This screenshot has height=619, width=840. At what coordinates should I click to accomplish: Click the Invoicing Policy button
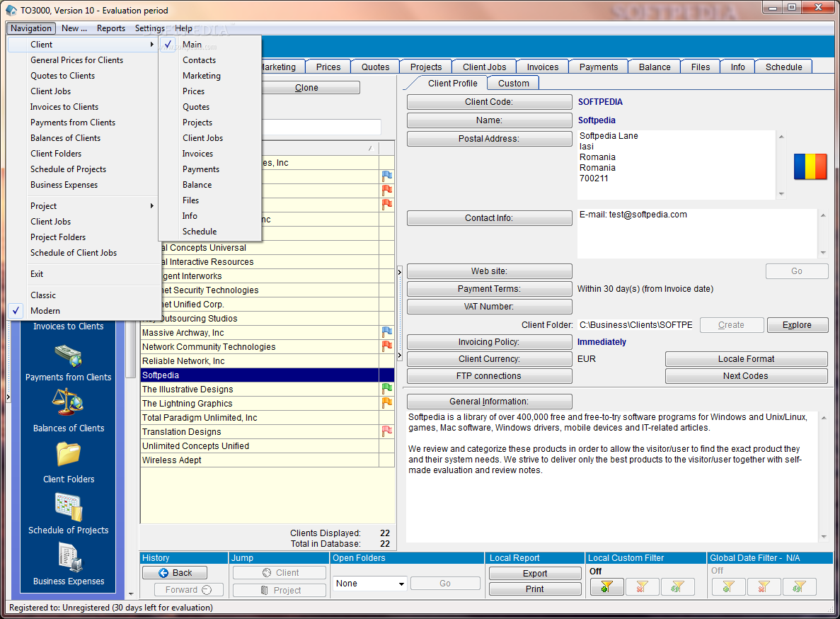click(x=489, y=342)
